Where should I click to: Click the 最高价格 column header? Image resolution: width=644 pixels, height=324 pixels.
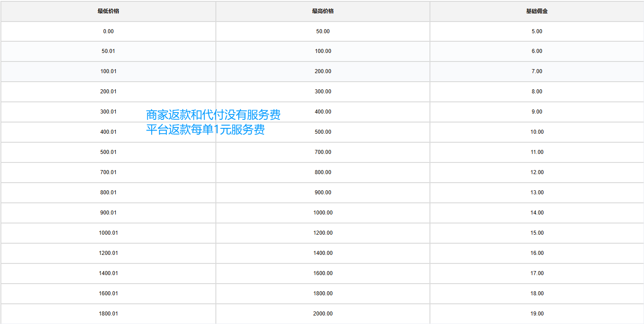point(323,11)
